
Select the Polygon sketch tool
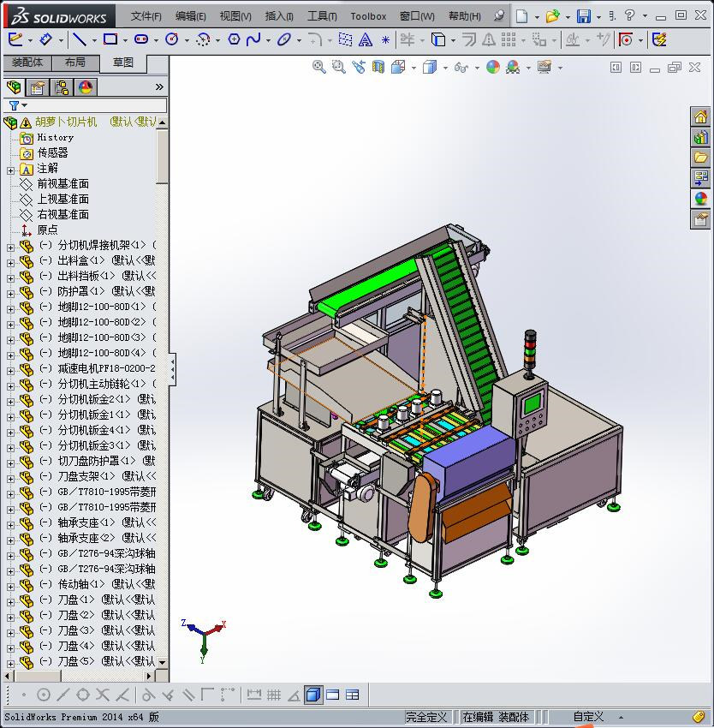(234, 39)
